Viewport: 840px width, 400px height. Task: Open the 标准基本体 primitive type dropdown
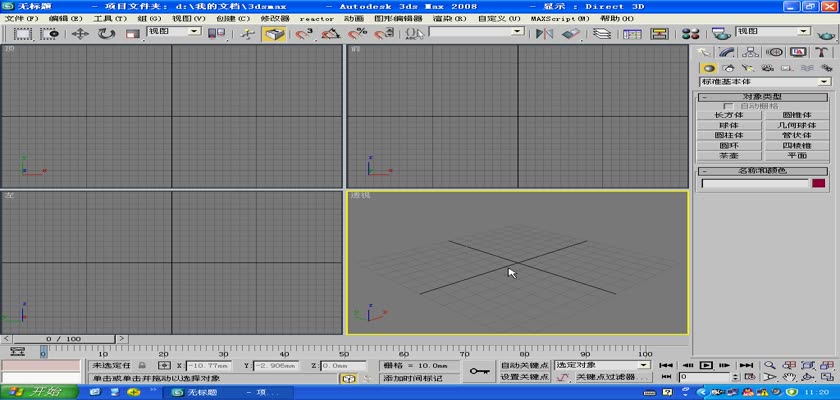pos(766,82)
